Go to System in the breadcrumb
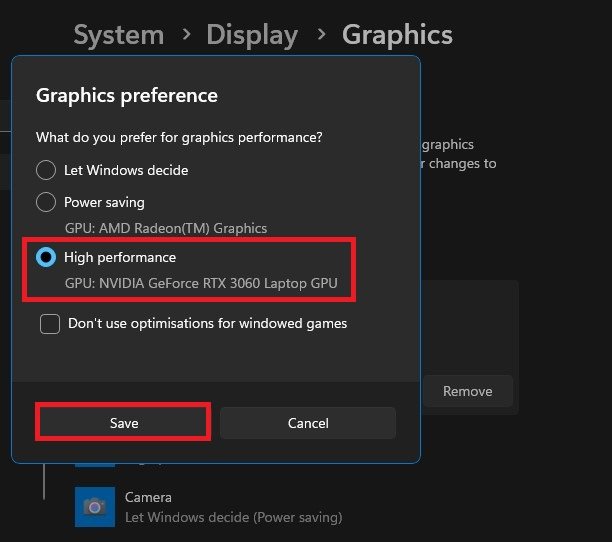612x542 pixels. click(119, 35)
